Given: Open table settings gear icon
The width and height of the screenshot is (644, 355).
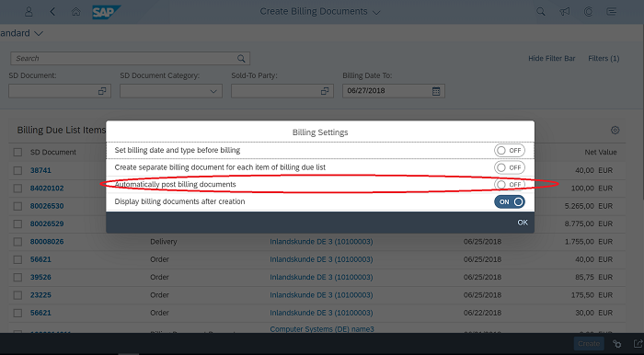Looking at the screenshot, I should 615,130.
